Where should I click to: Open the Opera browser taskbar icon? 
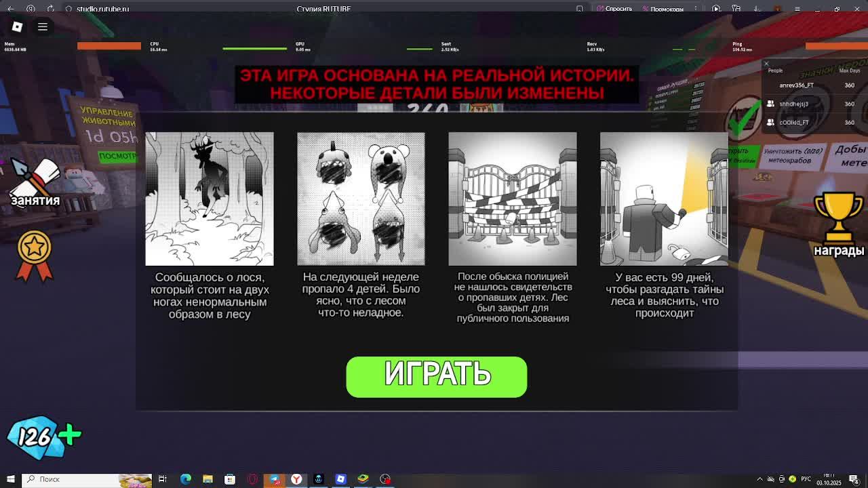pos(252,479)
